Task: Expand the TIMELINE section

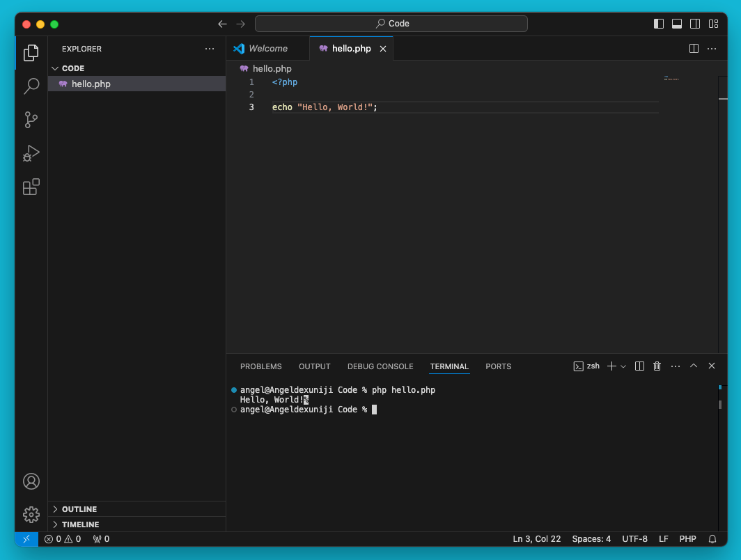Action: [x=80, y=524]
